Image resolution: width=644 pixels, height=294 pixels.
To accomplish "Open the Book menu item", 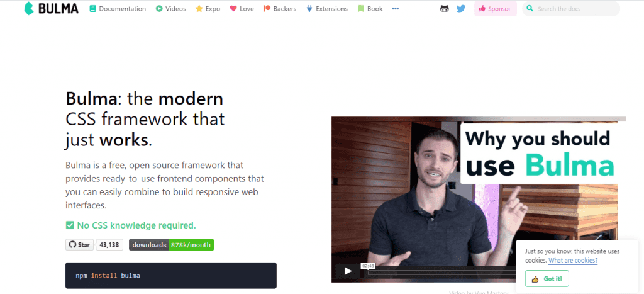I will tap(370, 9).
